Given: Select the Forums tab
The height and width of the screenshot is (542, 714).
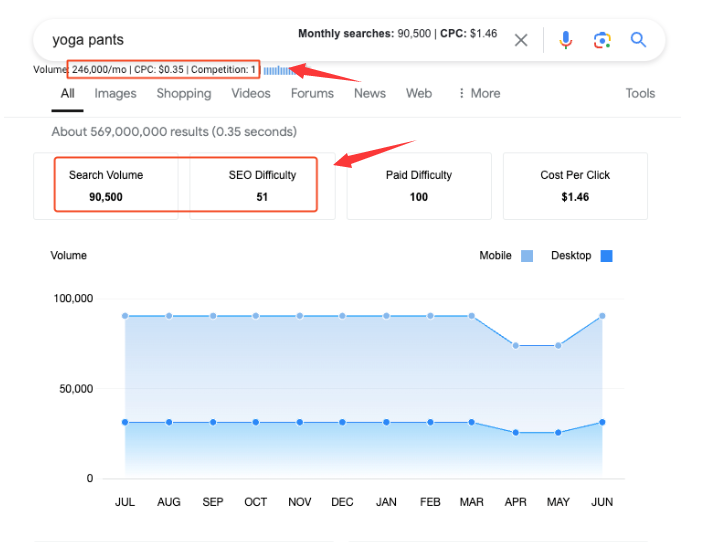Looking at the screenshot, I should point(312,93).
